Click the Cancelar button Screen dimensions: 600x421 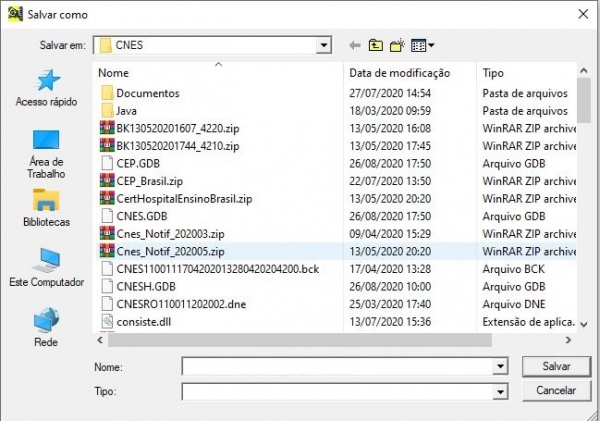(x=556, y=390)
